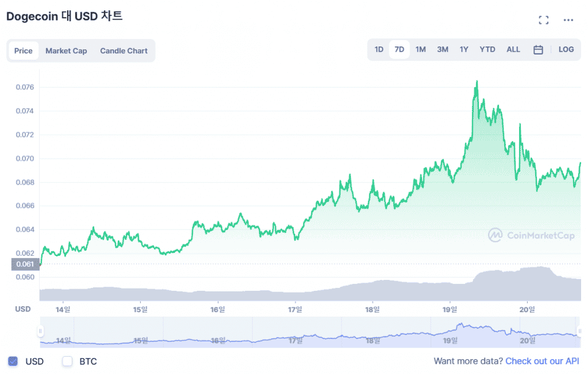Click the 15일 date label on the main x-axis
Image resolution: width=588 pixels, height=374 pixels.
(x=140, y=310)
